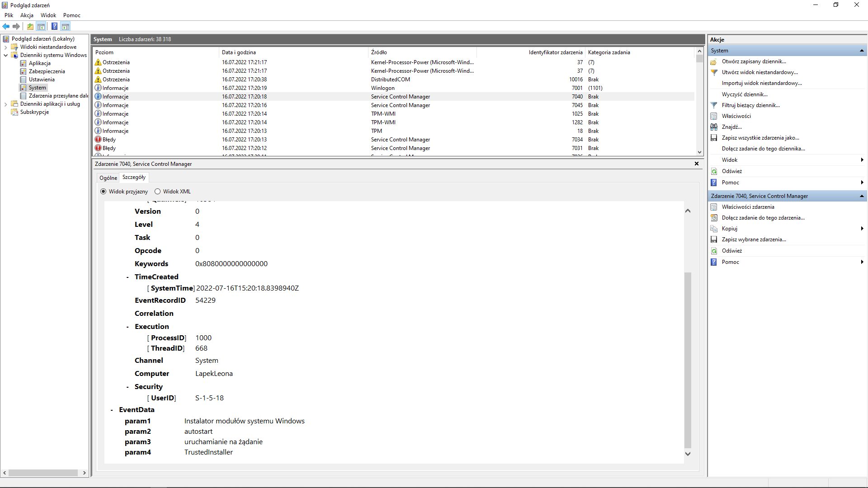
Task: Select the Widok przyjazny radio button
Action: 104,192
